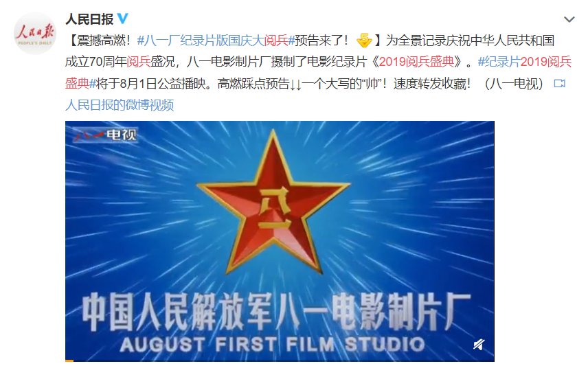Viewport: 588px width, 366px height.
Task: Open hashtag #八一厂纪录片版国庆大阅兵#
Action: (216, 40)
